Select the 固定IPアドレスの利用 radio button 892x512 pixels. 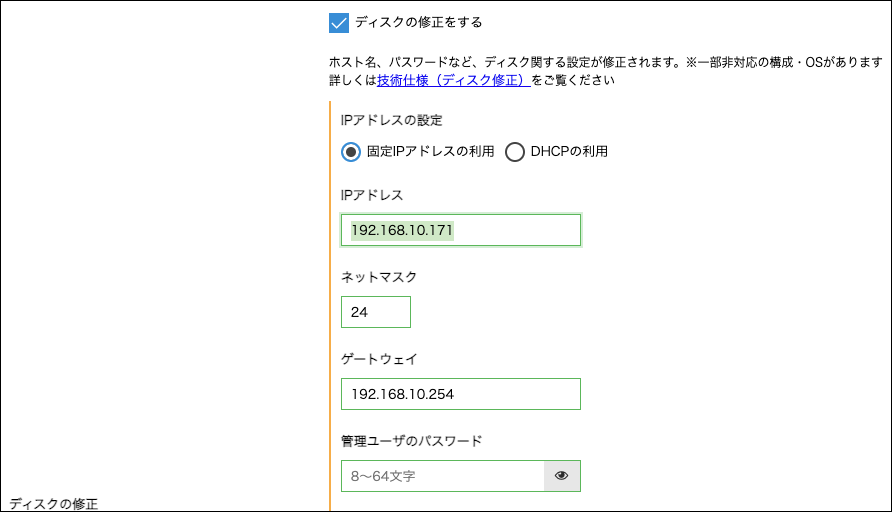[x=350, y=152]
